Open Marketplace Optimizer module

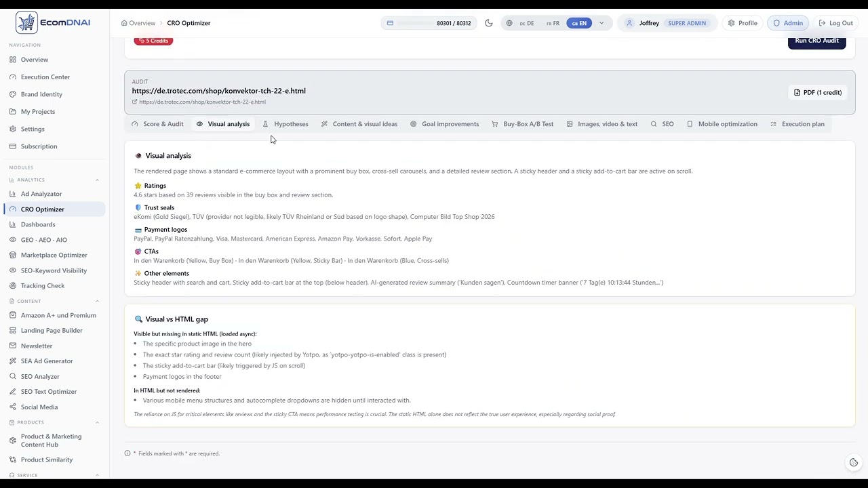(x=54, y=255)
